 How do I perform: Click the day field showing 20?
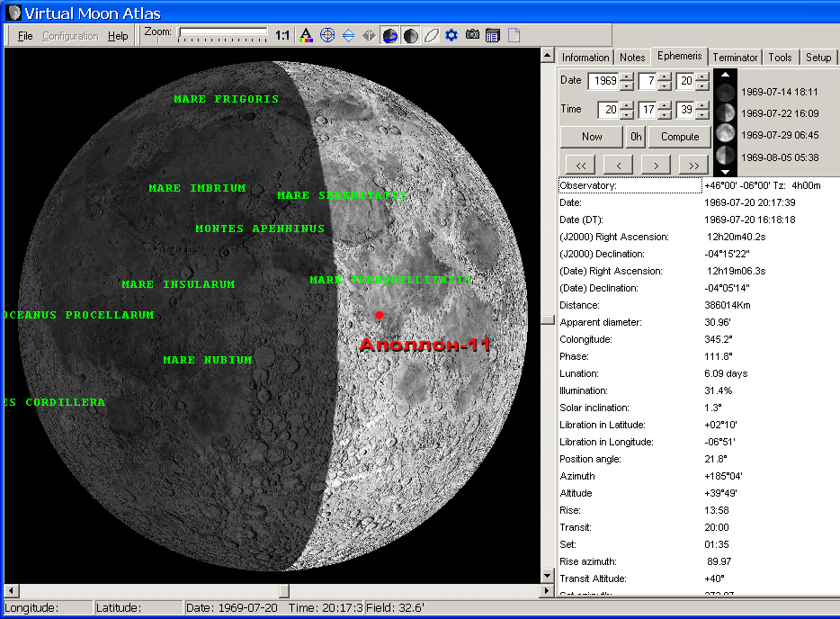coord(685,81)
